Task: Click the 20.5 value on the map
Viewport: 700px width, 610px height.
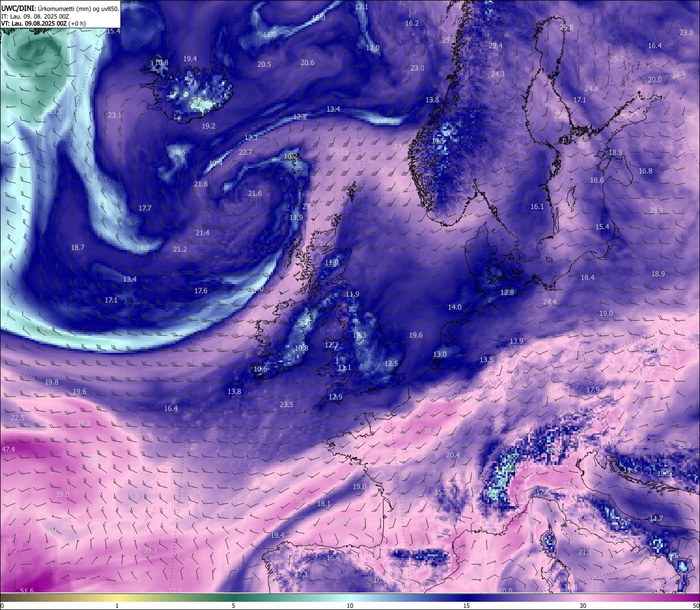Action: [264, 65]
